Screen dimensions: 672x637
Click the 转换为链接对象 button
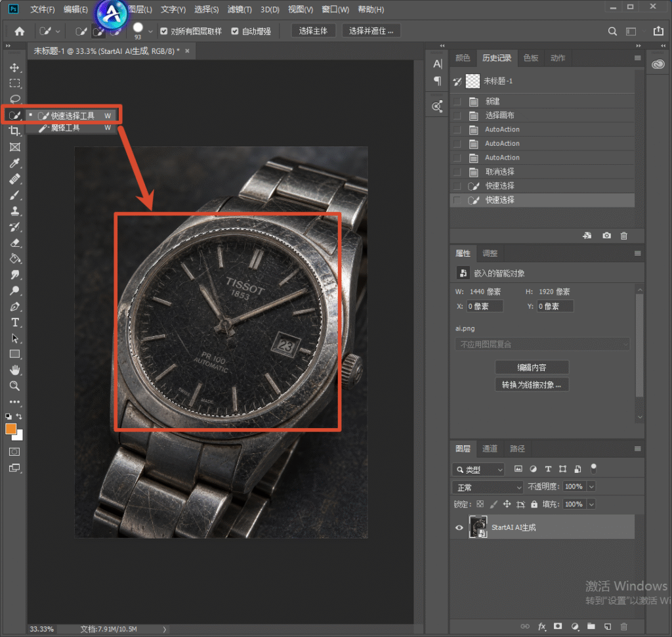pyautogui.click(x=532, y=385)
